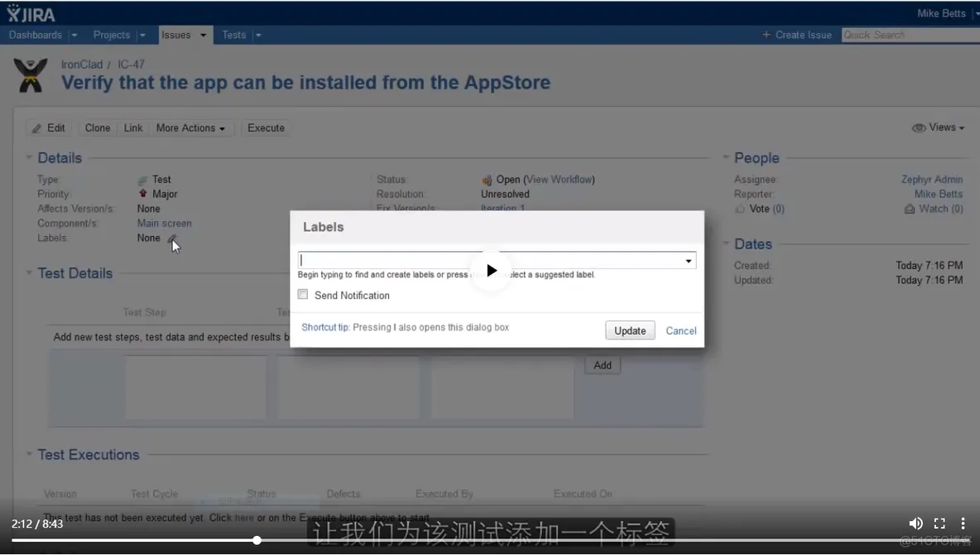Collapse the People section
This screenshot has height=555, width=980.
pyautogui.click(x=726, y=157)
